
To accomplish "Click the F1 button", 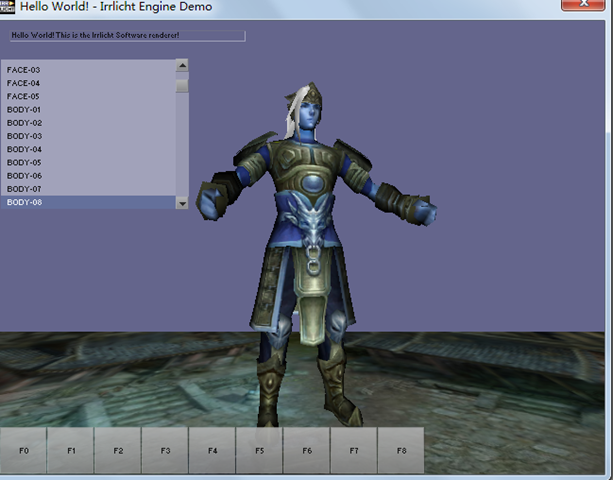I will coord(71,451).
